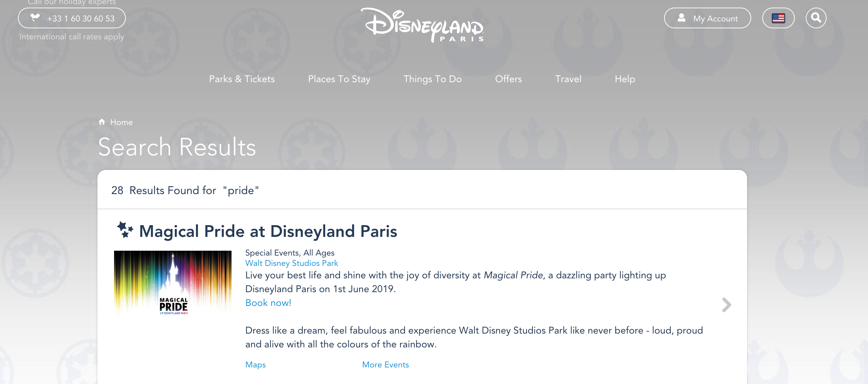Open the US flag language selector
868x384 pixels.
coord(778,18)
